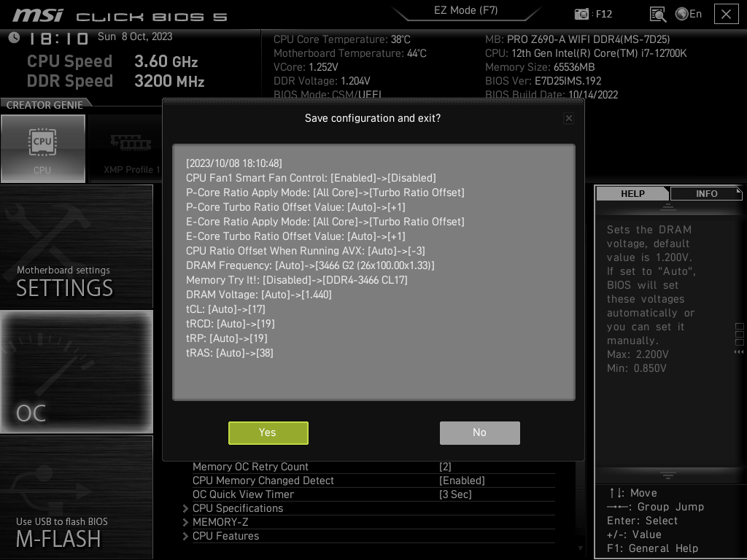Click the help panel scroll-up handle
This screenshot has height=560, width=747.
pos(668,206)
